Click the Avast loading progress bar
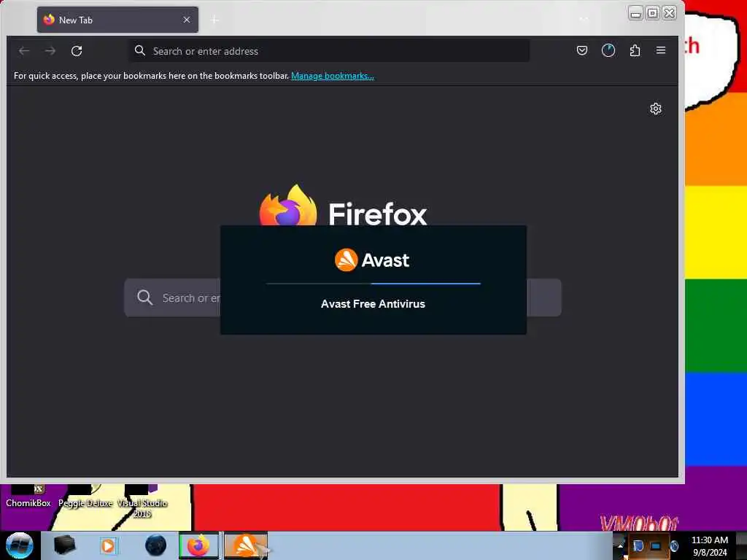The image size is (747, 560). click(x=373, y=284)
